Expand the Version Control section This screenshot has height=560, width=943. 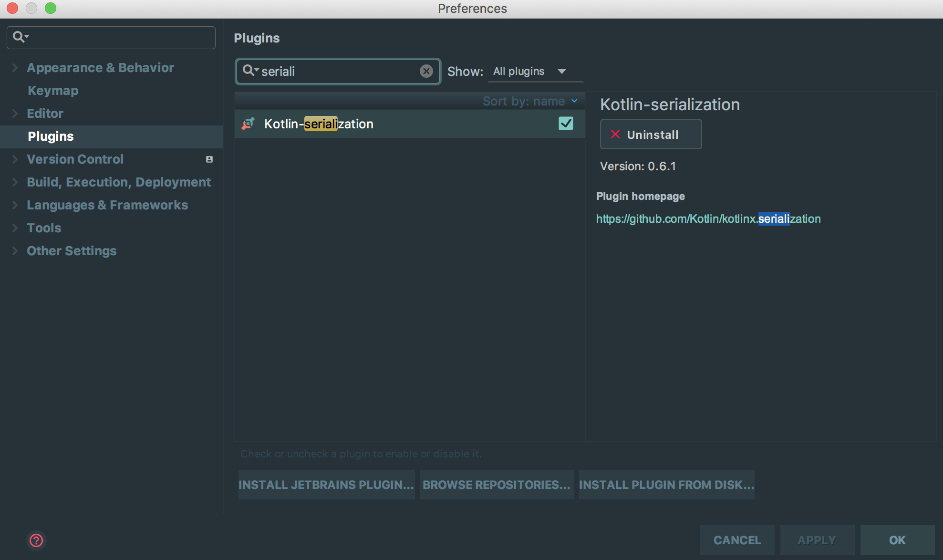[15, 159]
